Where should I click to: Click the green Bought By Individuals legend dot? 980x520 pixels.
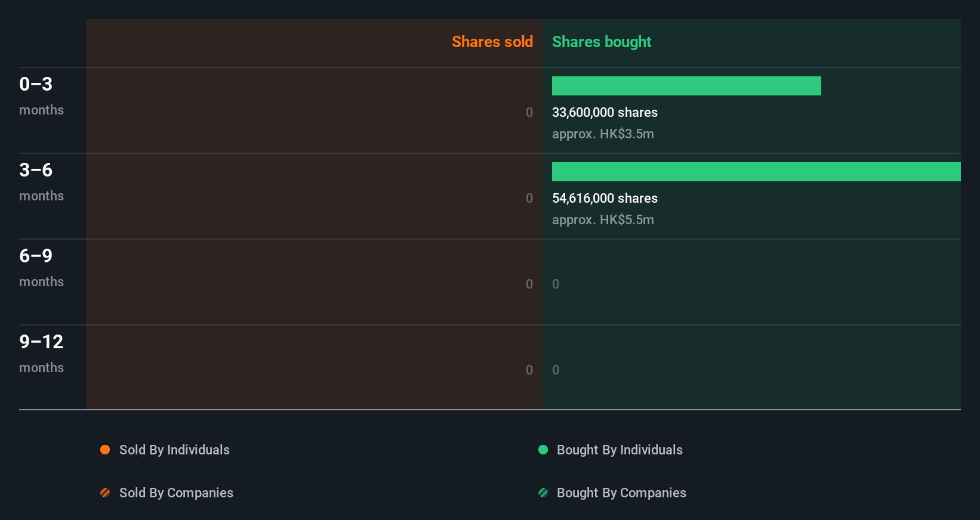pos(543,450)
